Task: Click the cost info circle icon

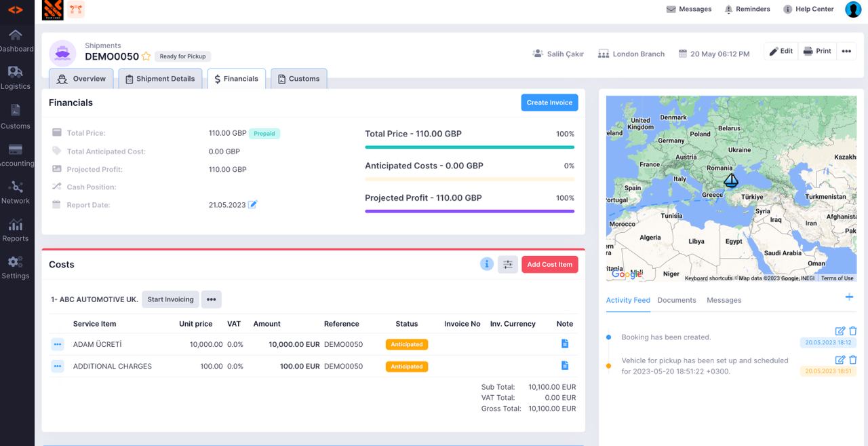Action: (486, 263)
